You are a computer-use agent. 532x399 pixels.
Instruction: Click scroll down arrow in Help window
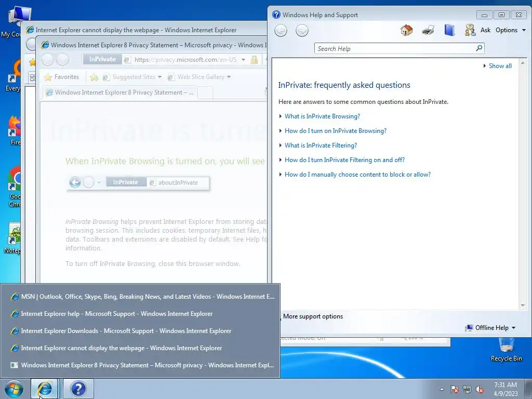pos(523,305)
